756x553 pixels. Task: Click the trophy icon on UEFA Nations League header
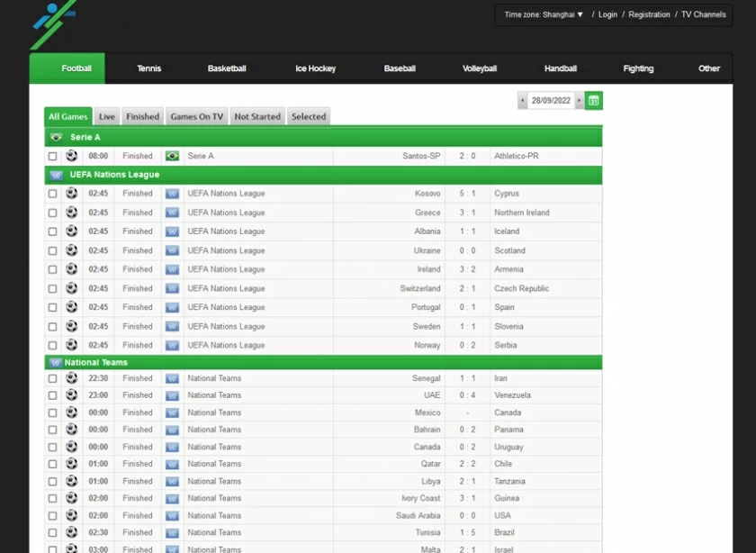(54, 174)
